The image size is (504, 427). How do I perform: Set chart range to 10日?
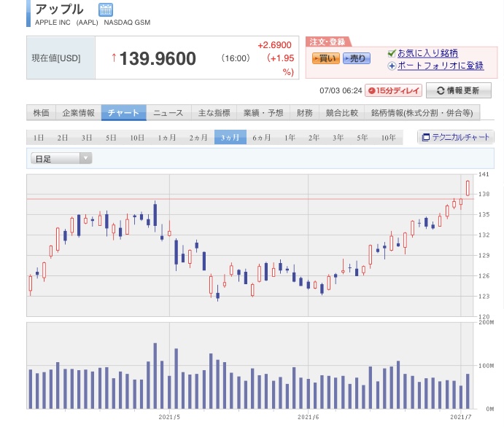[x=137, y=138]
